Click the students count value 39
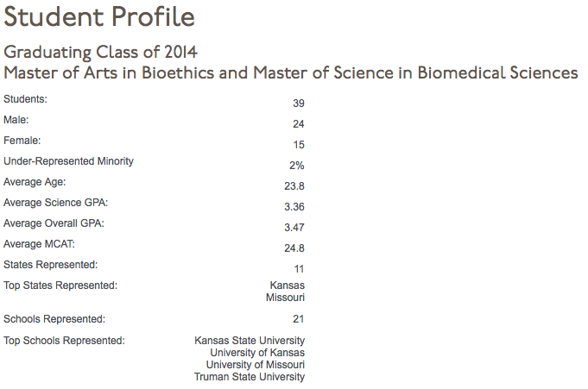Screen dimensions: 588x389 point(298,104)
